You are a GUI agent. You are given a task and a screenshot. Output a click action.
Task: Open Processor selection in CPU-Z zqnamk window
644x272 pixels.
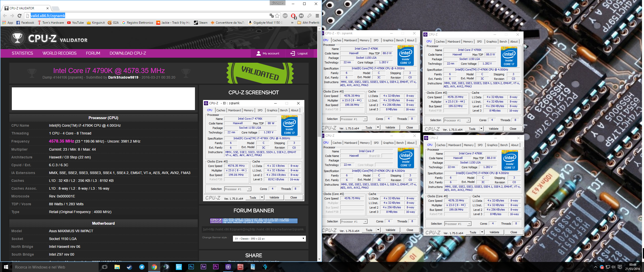click(354, 119)
